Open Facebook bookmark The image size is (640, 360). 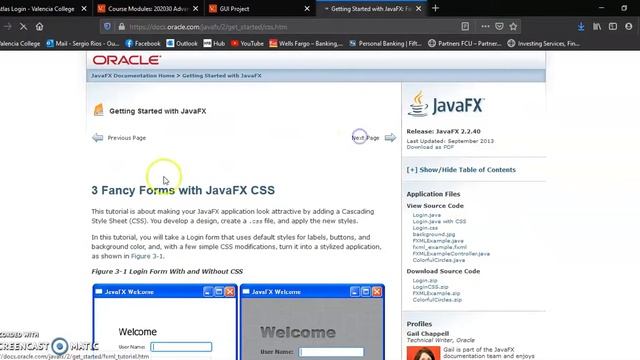143,43
